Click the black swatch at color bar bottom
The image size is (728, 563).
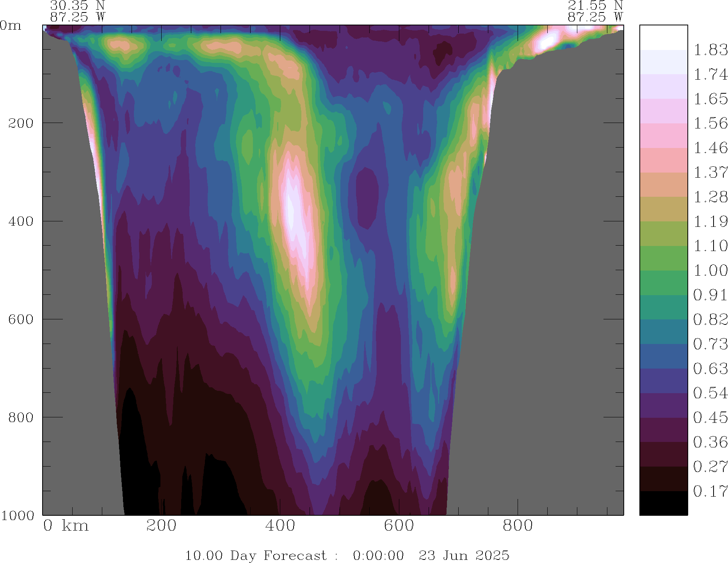663,503
